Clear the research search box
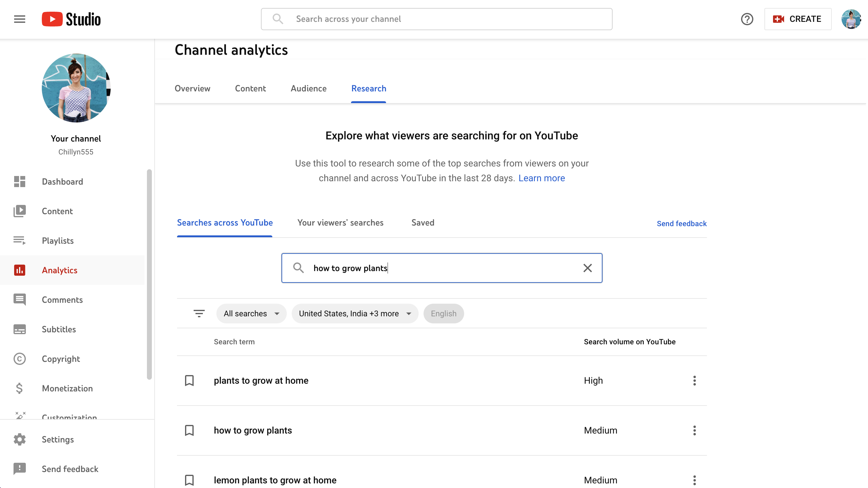This screenshot has width=868, height=488. tap(587, 268)
